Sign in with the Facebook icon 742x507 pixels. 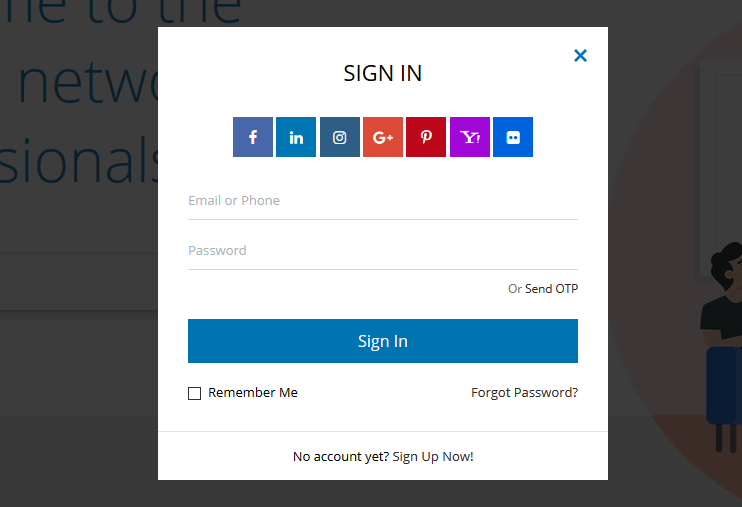click(x=253, y=137)
